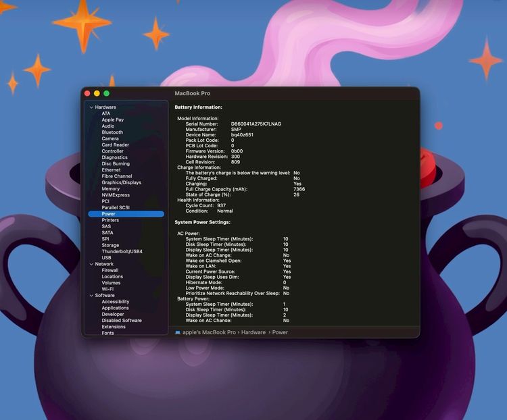Select Graphics/Displays item
The height and width of the screenshot is (420, 507).
[x=121, y=182]
